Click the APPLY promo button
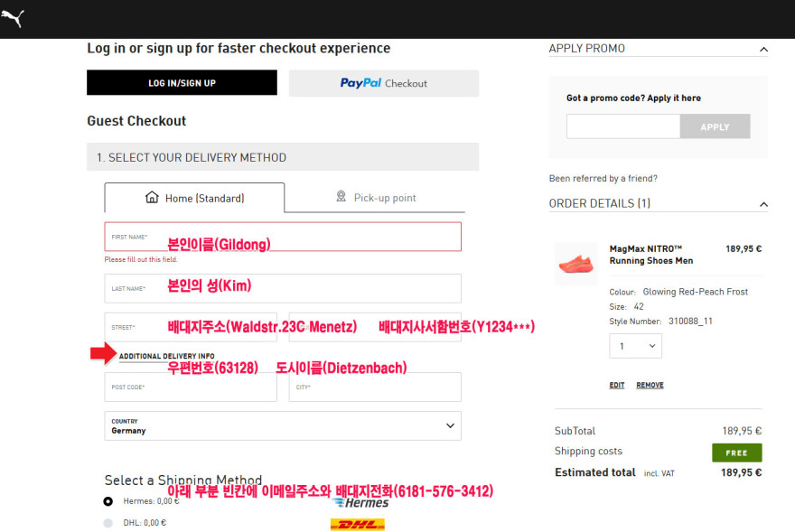Viewport: 795px width, 532px height. pos(715,126)
